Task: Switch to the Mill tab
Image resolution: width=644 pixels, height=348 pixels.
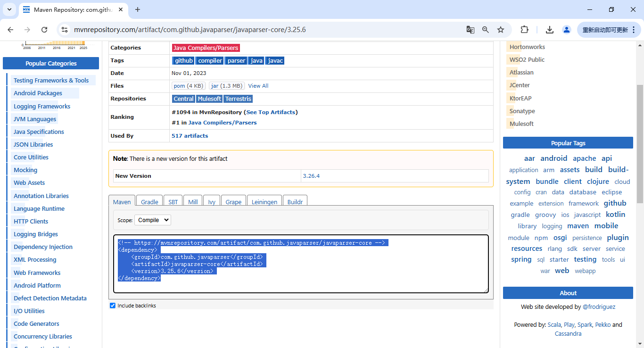Action: tap(193, 202)
